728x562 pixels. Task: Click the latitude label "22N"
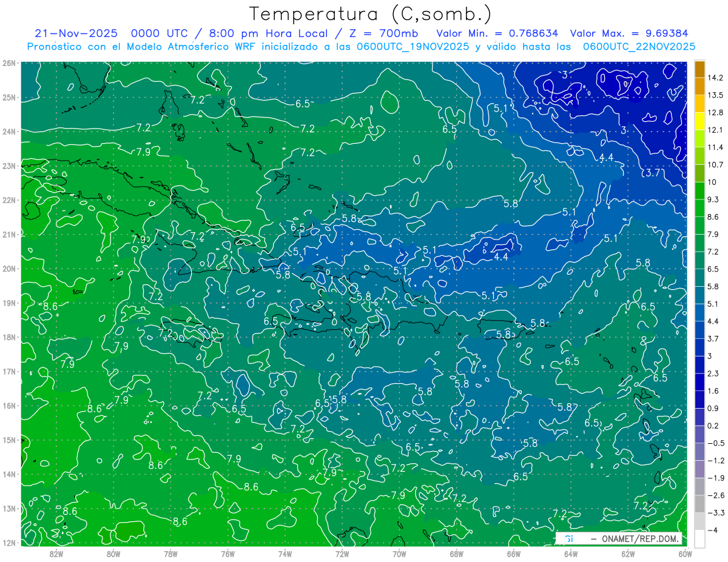(x=9, y=200)
